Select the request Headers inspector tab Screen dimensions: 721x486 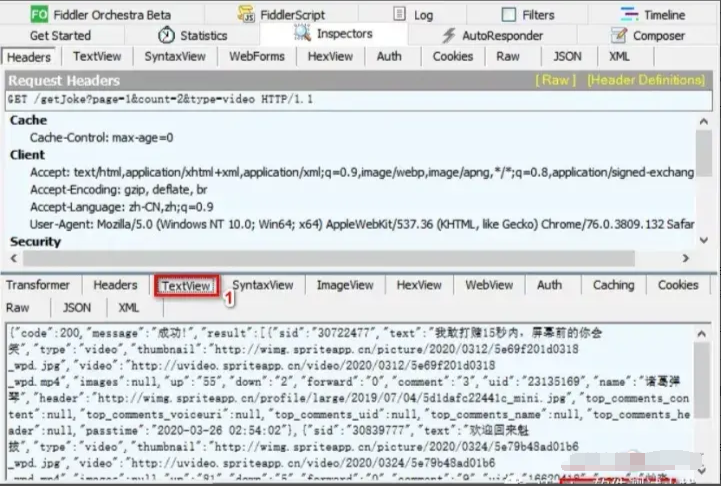point(29,57)
